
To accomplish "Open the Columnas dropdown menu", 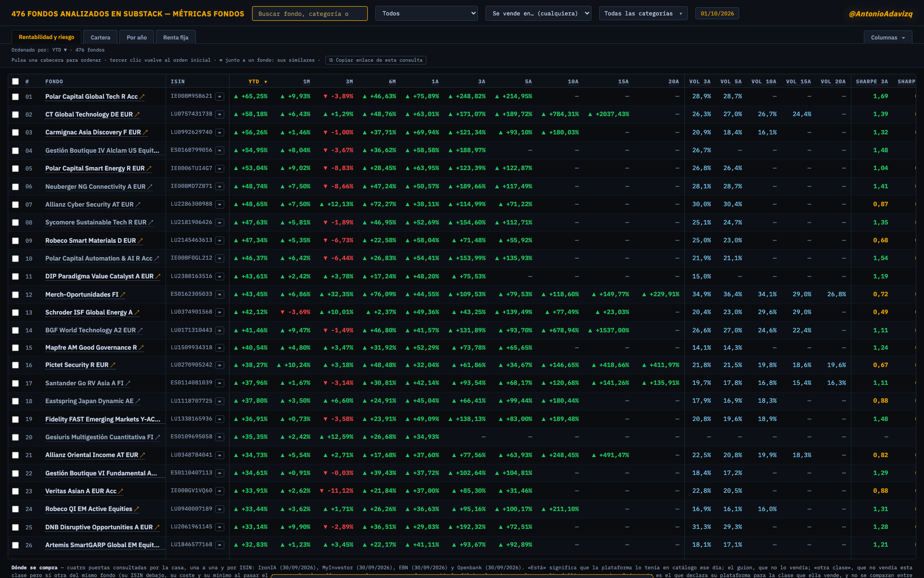I will pos(888,38).
